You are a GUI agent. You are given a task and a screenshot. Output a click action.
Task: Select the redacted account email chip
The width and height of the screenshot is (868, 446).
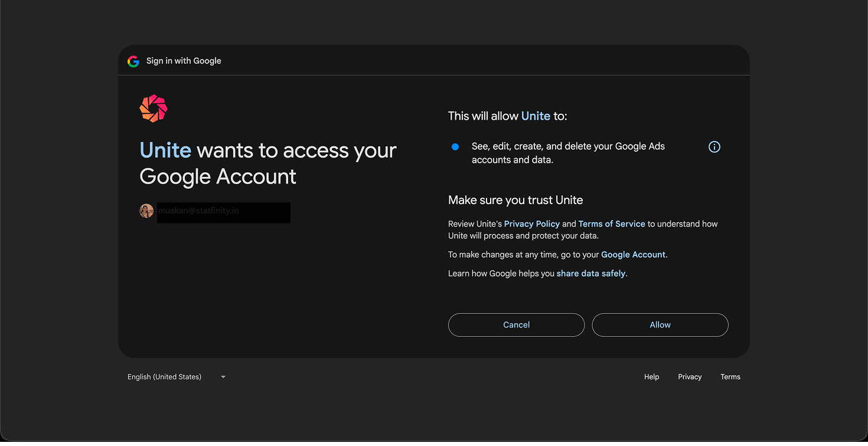[x=215, y=211]
